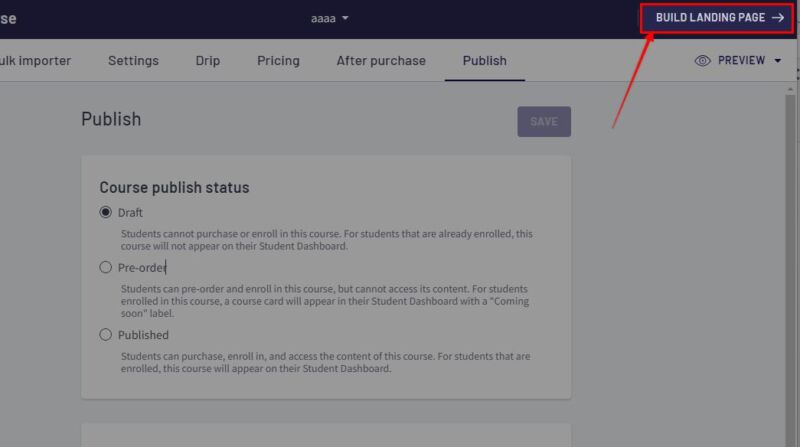This screenshot has height=447, width=800.
Task: Click the caret next to aaaa
Action: [x=345, y=18]
